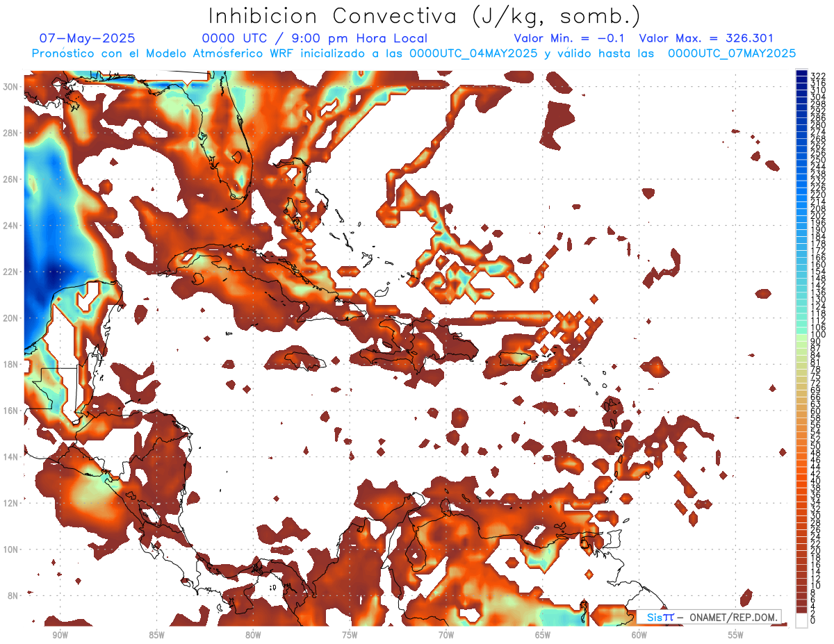Click the colorbar value '0' at the bottom
834x644 pixels.
coord(813,620)
